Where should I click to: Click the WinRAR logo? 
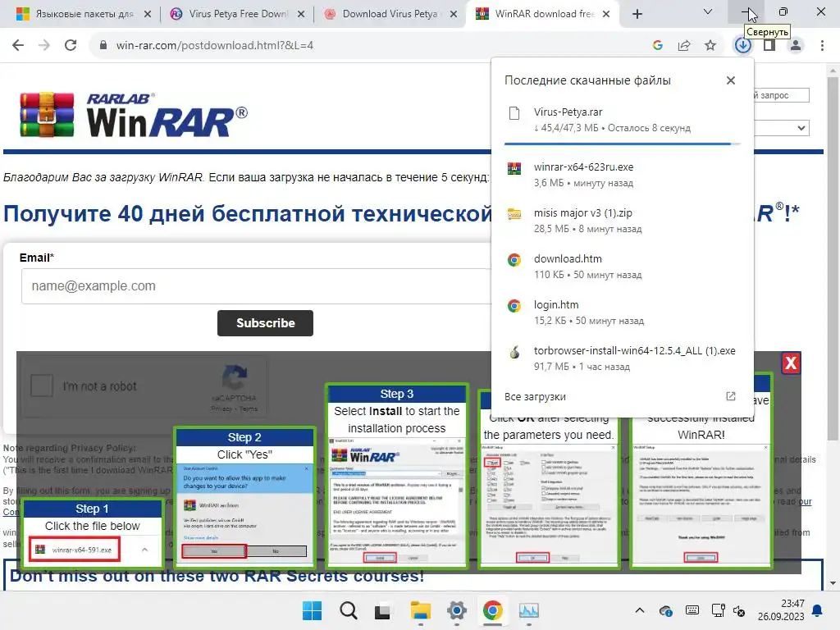134,115
